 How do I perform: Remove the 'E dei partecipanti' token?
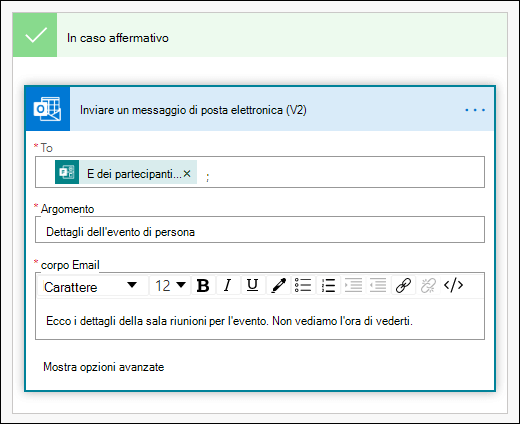[187, 173]
